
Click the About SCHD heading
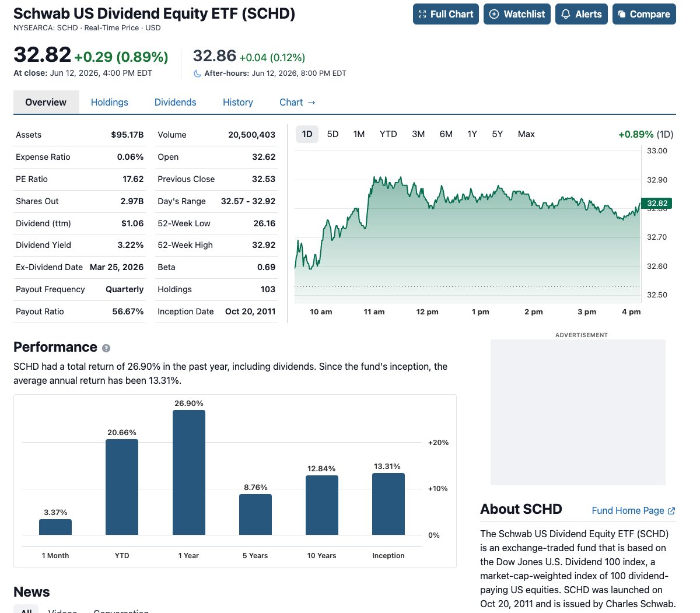pos(521,509)
